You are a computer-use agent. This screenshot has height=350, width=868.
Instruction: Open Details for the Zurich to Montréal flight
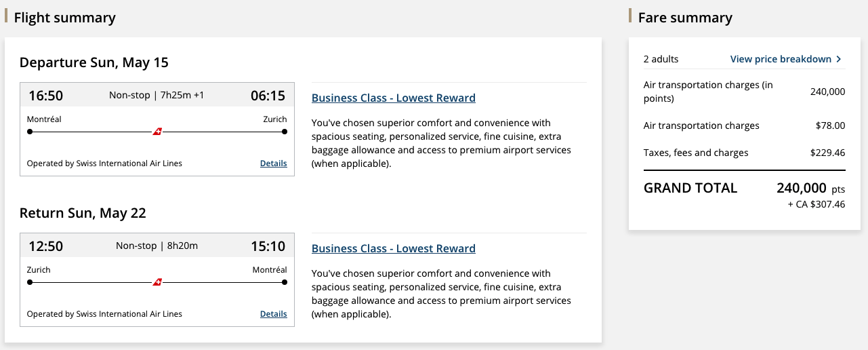coord(273,314)
